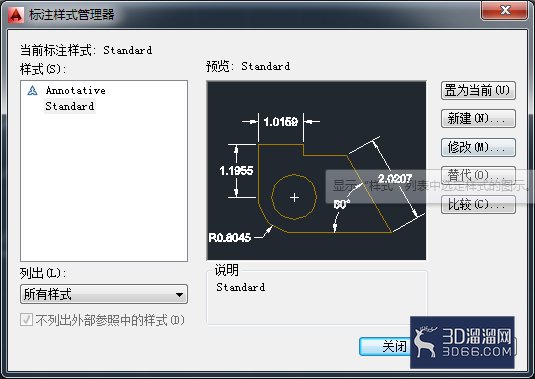Image resolution: width=535 pixels, height=379 pixels.
Task: Select the Standard dimension style in list
Action: 70,106
